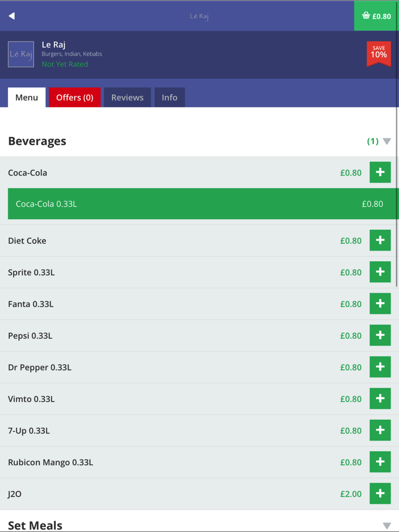
Task: Click the Rubicon Mango 0.33L item
Action: pyautogui.click(x=51, y=462)
